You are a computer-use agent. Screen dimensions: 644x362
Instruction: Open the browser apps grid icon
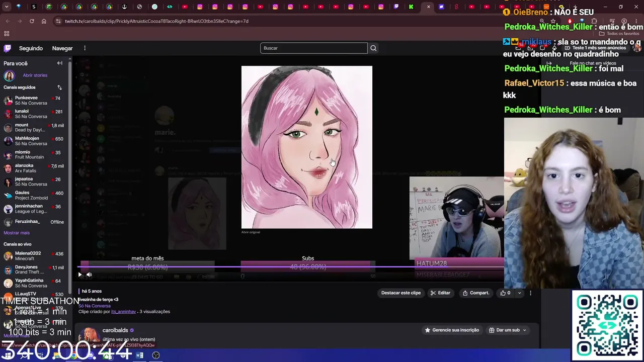[7, 34]
